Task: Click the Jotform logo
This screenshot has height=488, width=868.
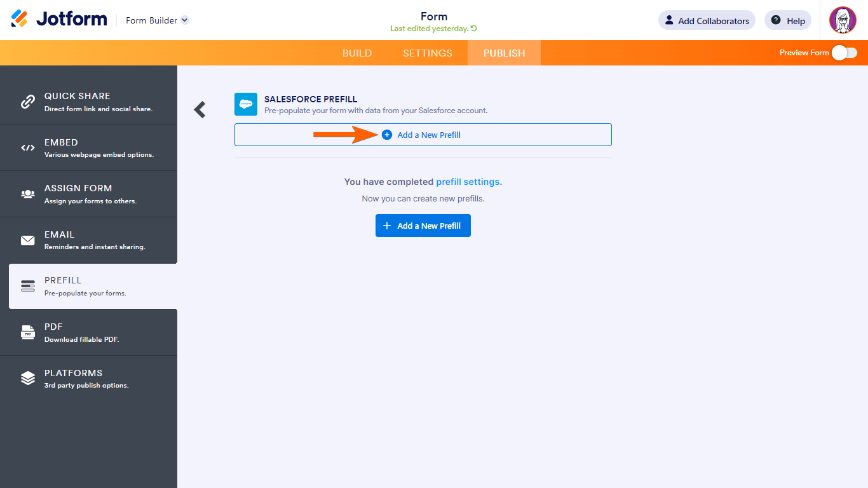Action: click(x=59, y=20)
